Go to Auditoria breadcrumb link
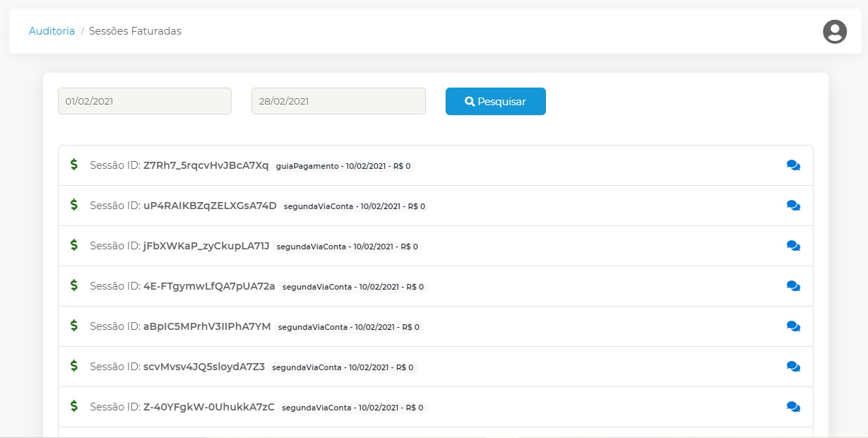Image resolution: width=868 pixels, height=438 pixels. (x=52, y=31)
